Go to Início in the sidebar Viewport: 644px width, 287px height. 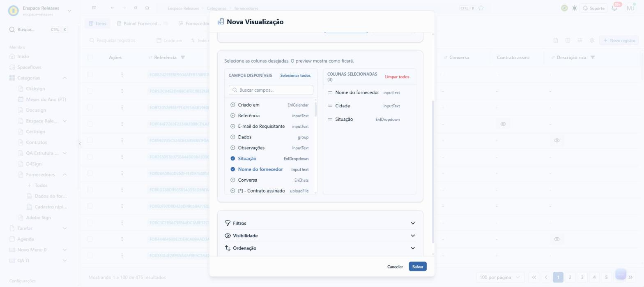[23, 56]
